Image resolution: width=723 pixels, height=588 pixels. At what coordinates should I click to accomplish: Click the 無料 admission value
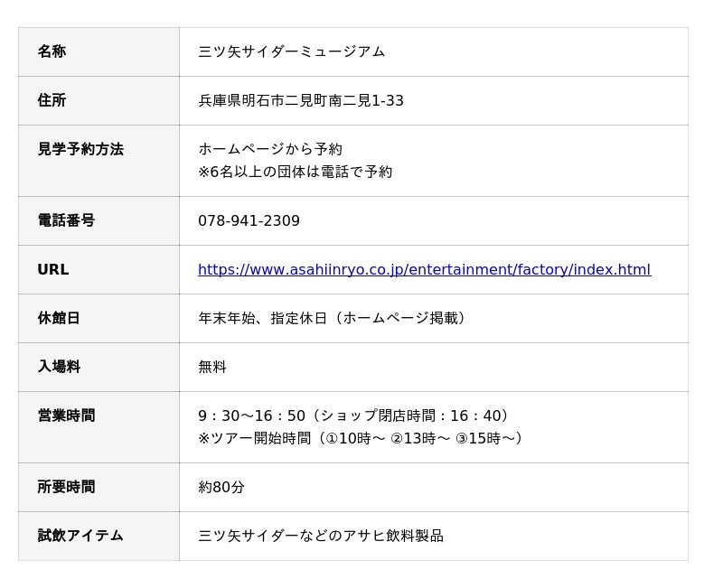tap(212, 368)
